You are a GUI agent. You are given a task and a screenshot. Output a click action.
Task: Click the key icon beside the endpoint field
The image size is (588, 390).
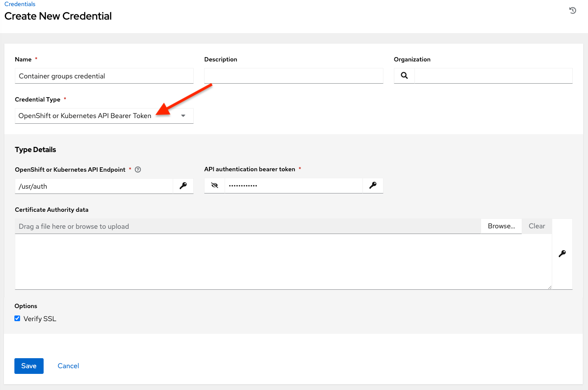pos(183,186)
